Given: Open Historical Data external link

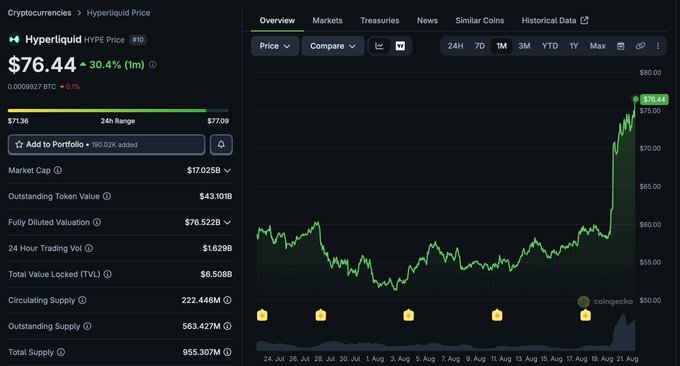Looking at the screenshot, I should click(555, 20).
